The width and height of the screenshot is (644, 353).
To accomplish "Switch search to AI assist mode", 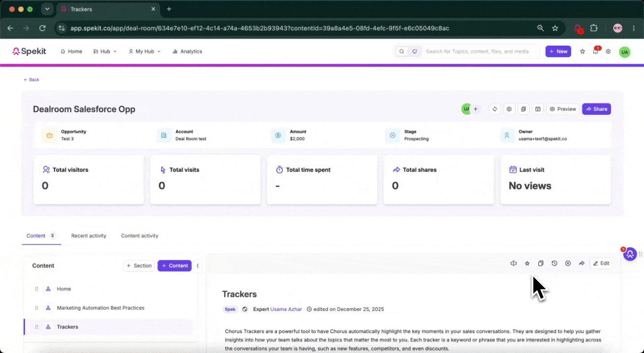I will click(x=415, y=51).
